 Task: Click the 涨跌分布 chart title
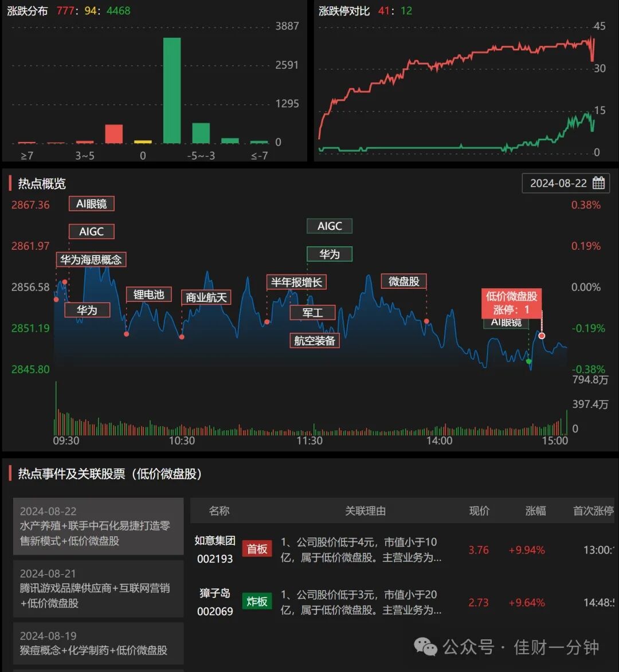[27, 11]
